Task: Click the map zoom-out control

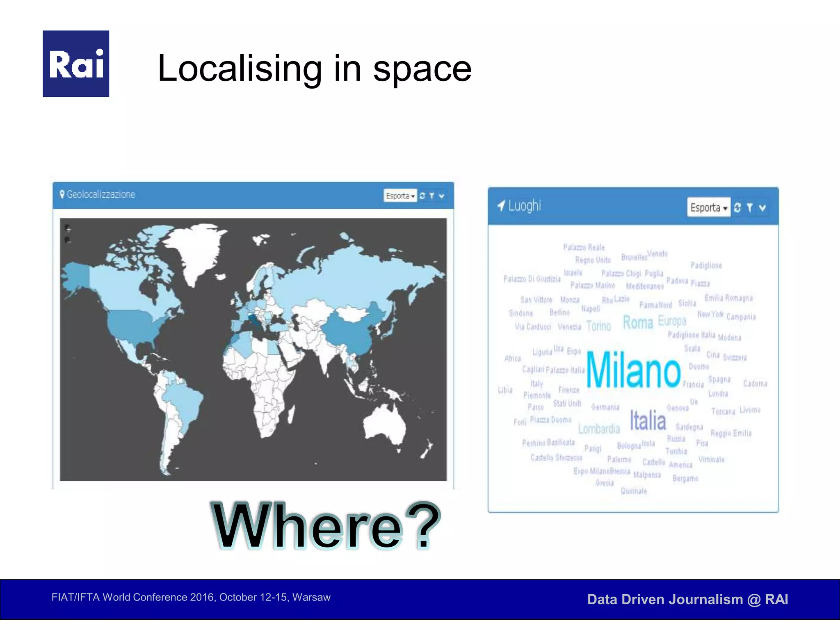Action: coord(68,240)
